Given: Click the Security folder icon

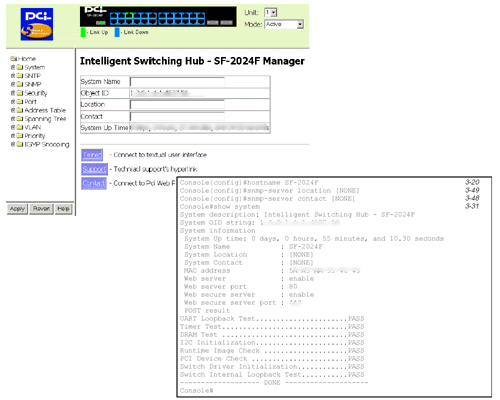Looking at the screenshot, I should pyautogui.click(x=20, y=93).
